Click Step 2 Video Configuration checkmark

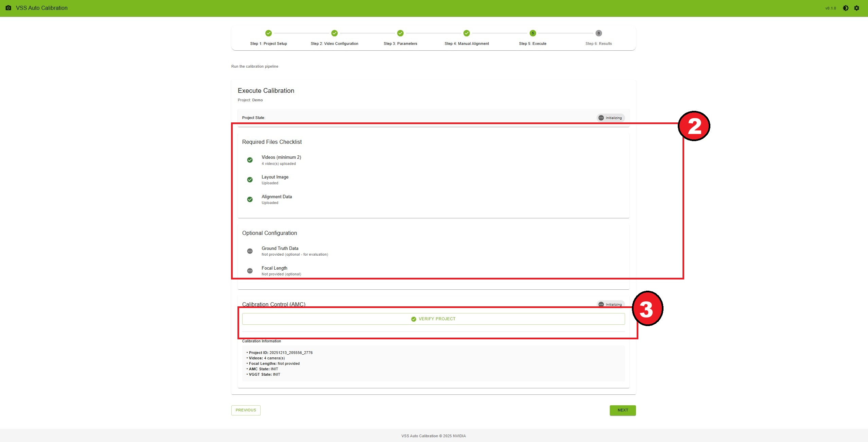click(x=334, y=33)
